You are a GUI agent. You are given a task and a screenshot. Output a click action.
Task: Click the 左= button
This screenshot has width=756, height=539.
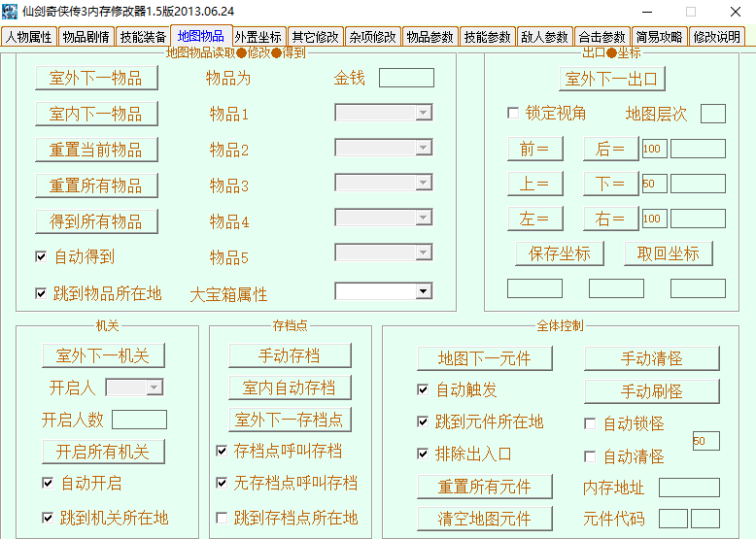(x=535, y=219)
